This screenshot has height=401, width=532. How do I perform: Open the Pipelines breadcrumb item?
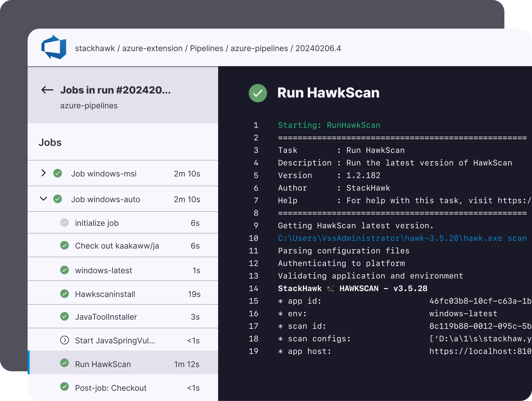207,48
